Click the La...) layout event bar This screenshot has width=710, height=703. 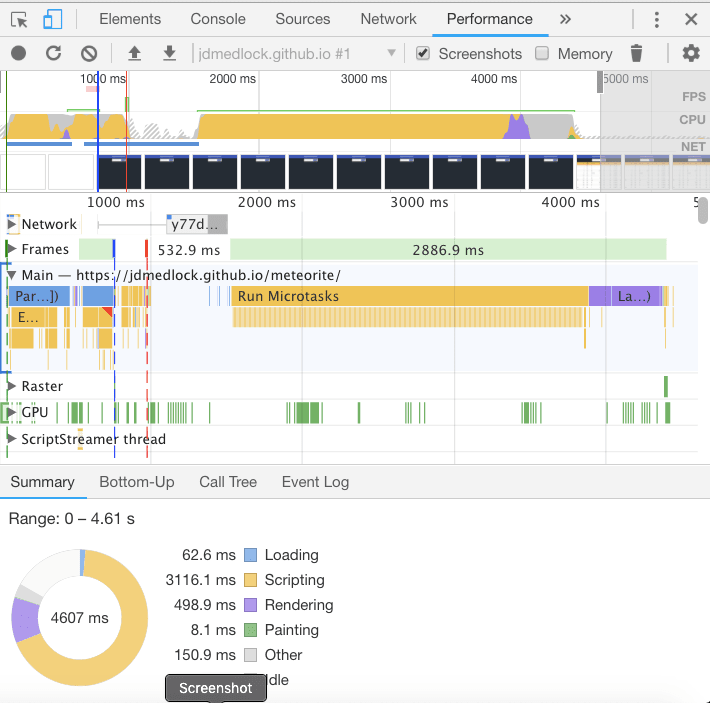tap(636, 296)
